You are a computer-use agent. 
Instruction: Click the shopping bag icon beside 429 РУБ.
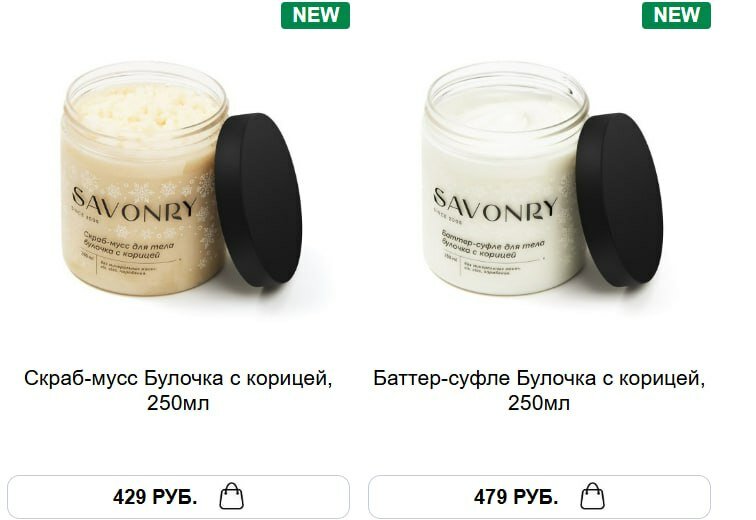click(231, 496)
